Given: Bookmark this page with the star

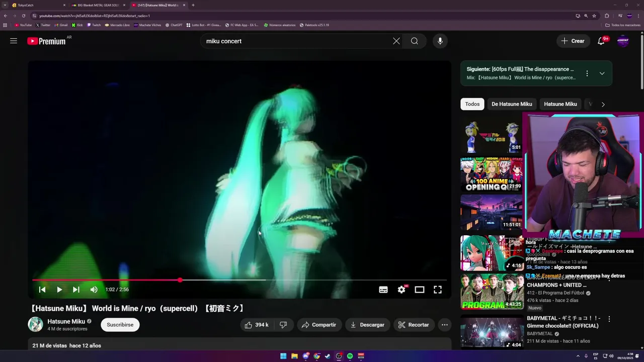Looking at the screenshot, I should [x=594, y=16].
